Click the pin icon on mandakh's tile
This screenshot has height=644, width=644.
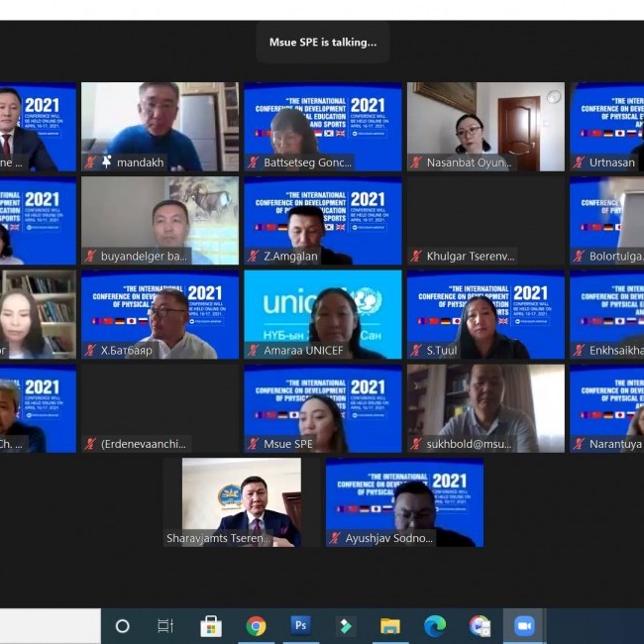click(107, 161)
